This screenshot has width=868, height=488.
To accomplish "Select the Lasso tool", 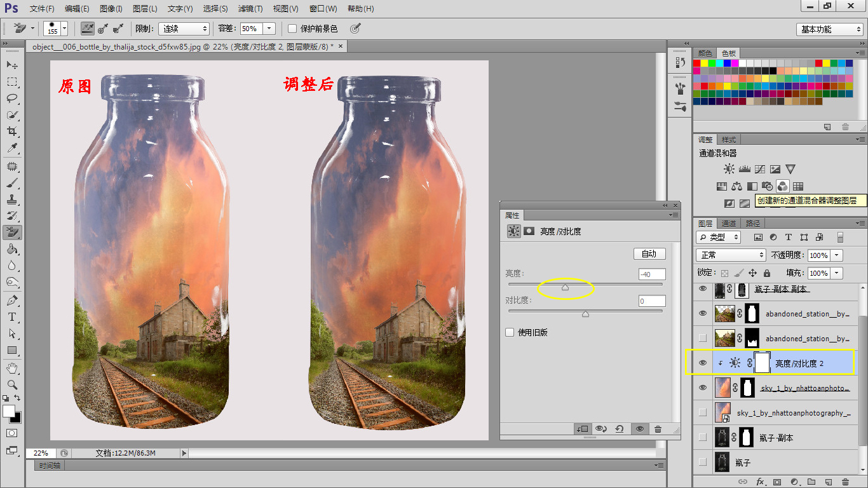I will (x=12, y=98).
